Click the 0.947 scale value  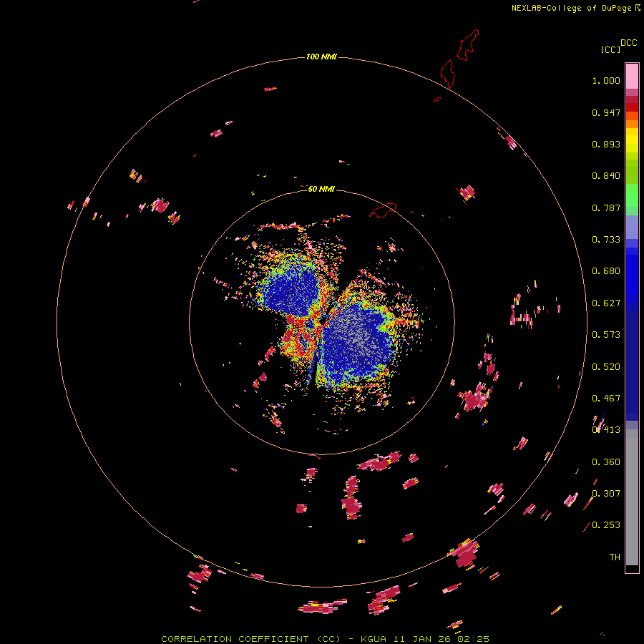[606, 112]
